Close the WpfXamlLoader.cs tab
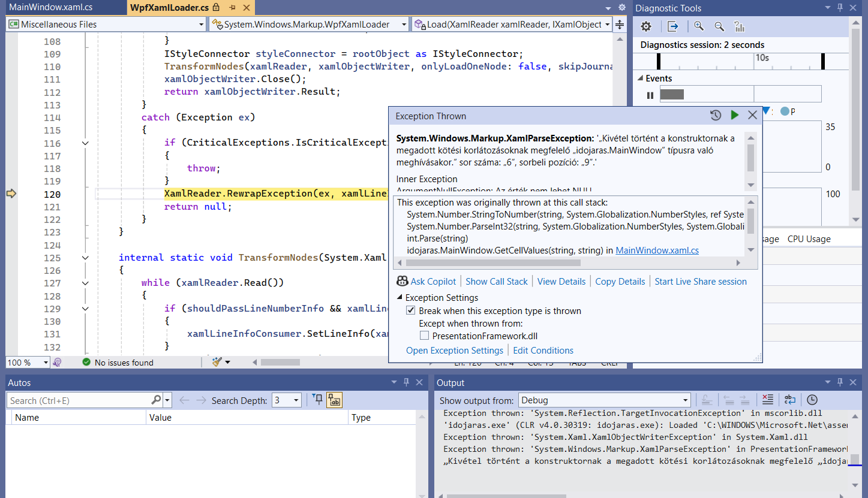Viewport: 868px width, 498px height. 246,8
